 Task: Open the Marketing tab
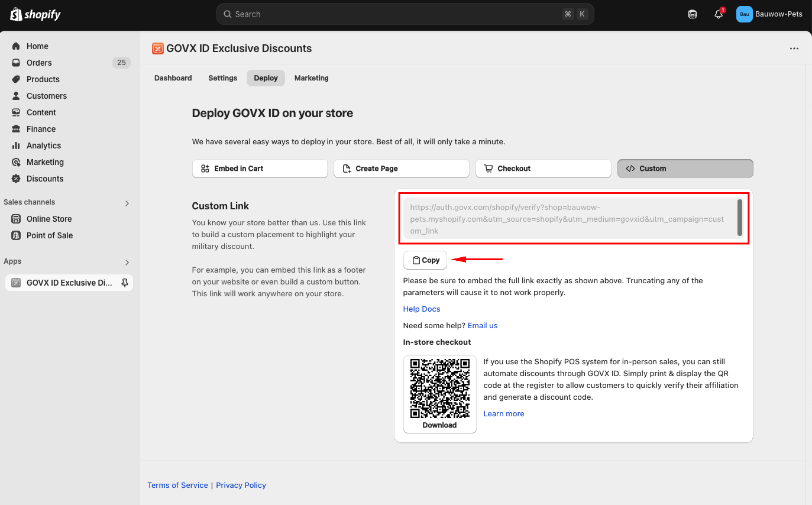click(312, 78)
